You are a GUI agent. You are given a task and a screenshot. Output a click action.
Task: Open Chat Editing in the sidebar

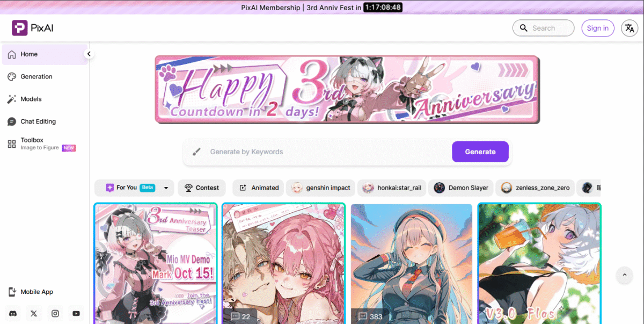(x=38, y=121)
